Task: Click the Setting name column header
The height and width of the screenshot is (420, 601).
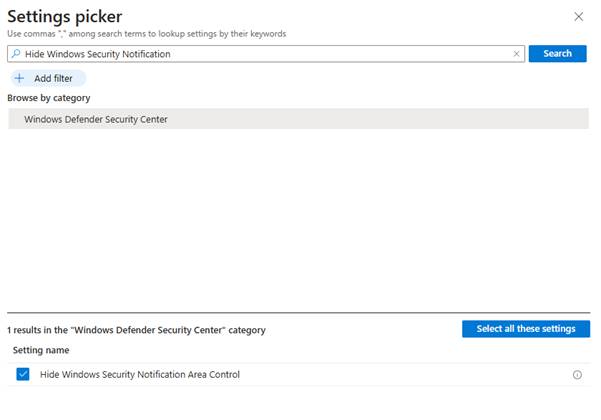Action: [41, 350]
